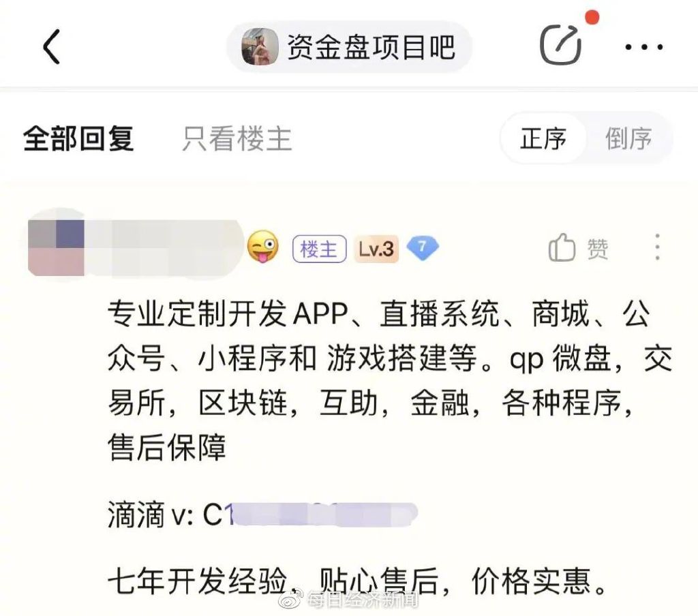Switch reply order to 倒序

click(628, 138)
